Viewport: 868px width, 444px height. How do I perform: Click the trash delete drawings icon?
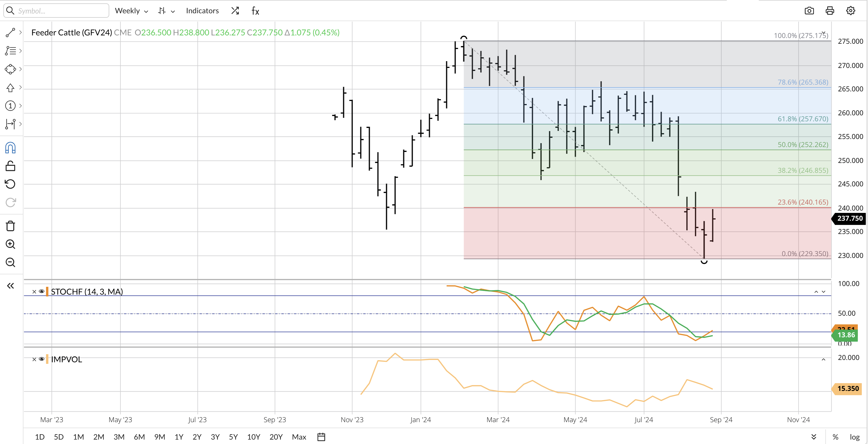click(10, 226)
